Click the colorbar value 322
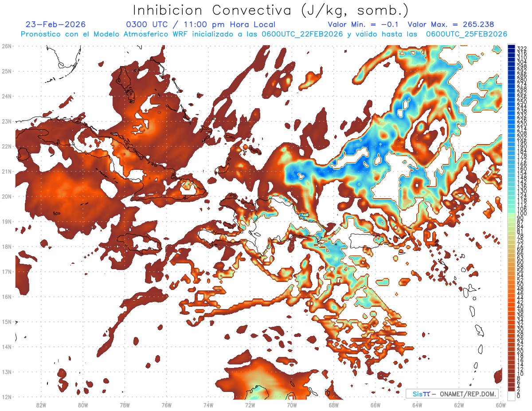The width and height of the screenshot is (532, 411). (x=521, y=48)
